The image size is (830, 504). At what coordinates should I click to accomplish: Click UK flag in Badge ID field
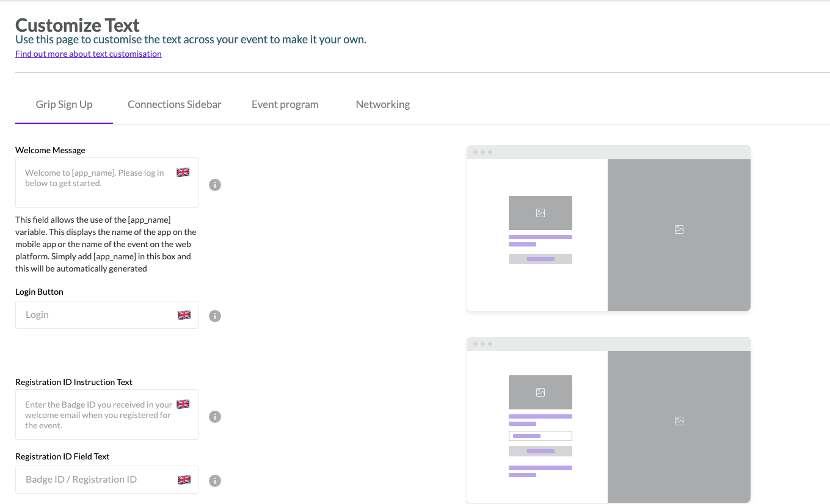click(x=184, y=480)
